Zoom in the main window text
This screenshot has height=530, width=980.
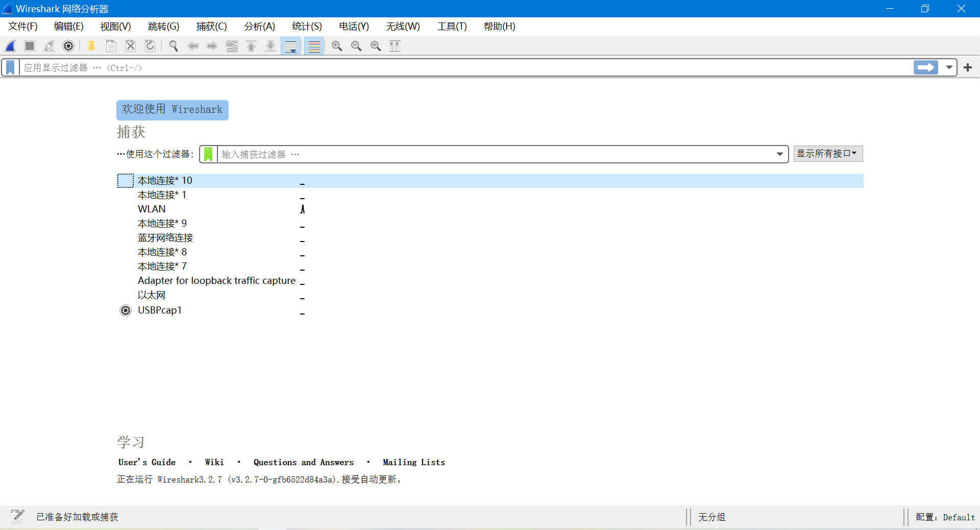337,46
